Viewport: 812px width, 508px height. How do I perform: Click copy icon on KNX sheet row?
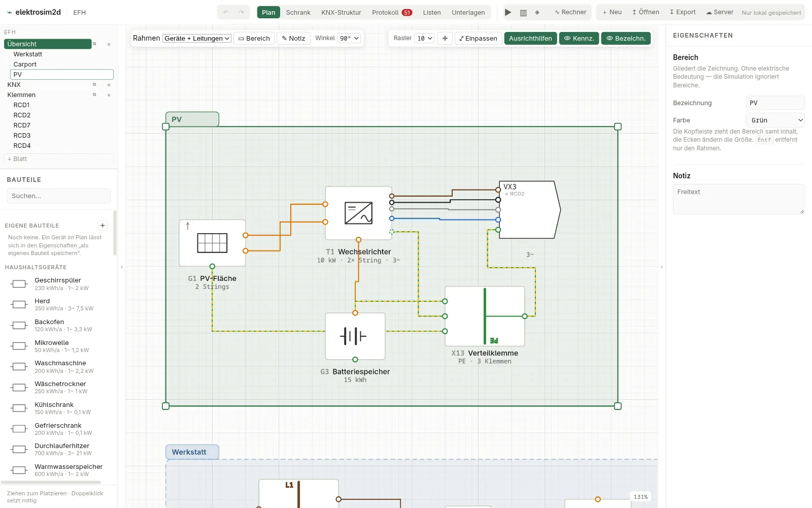pyautogui.click(x=94, y=85)
